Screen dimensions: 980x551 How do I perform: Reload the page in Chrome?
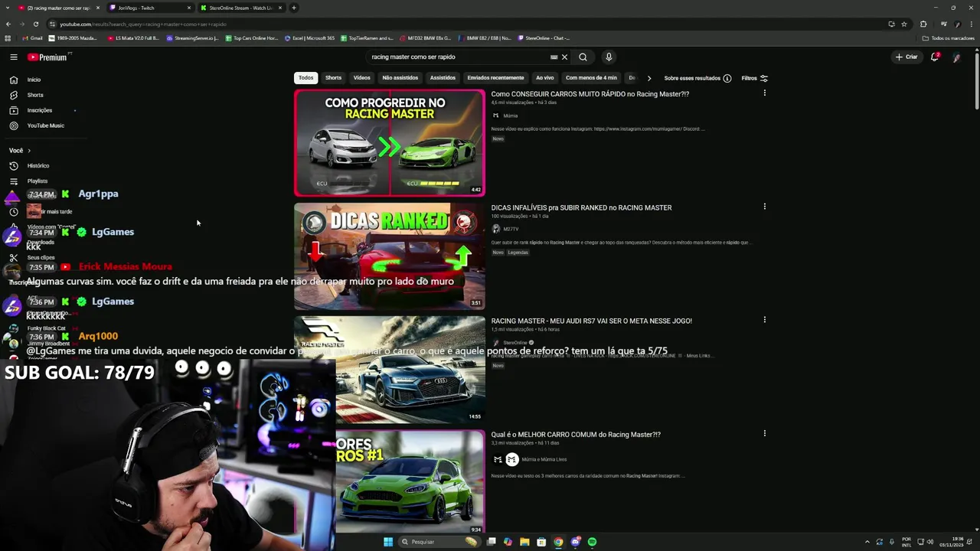35,24
